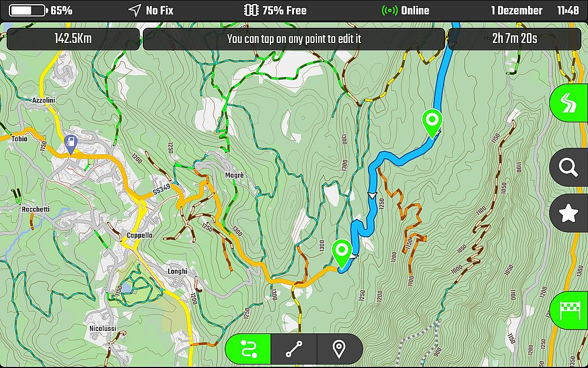This screenshot has width=588, height=368.
Task: Tap the No Fix GPS status
Action: click(151, 11)
